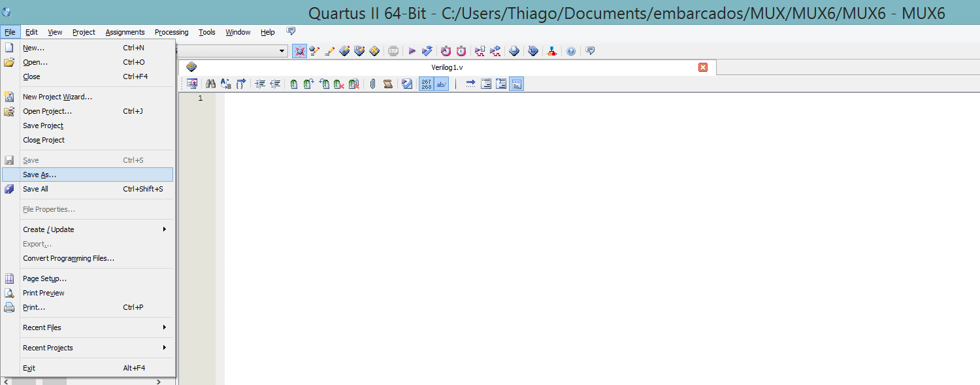
Task: Select New... in the File menu
Action: tap(88, 48)
